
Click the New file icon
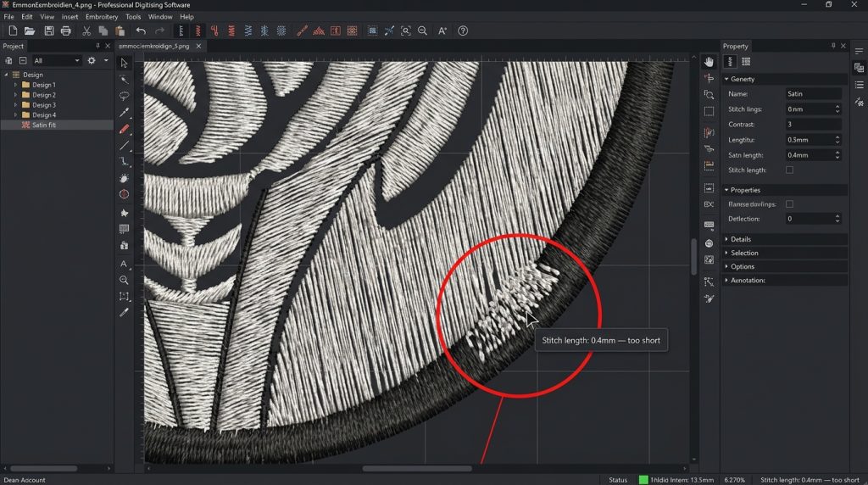(x=13, y=31)
